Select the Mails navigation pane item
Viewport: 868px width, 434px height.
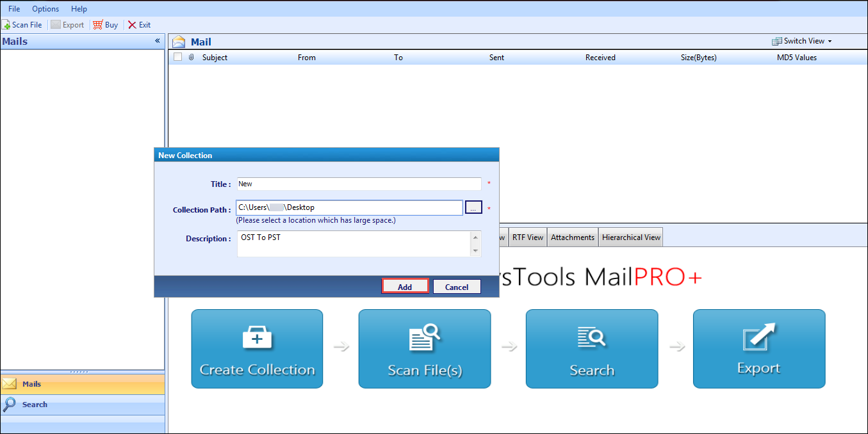point(82,384)
